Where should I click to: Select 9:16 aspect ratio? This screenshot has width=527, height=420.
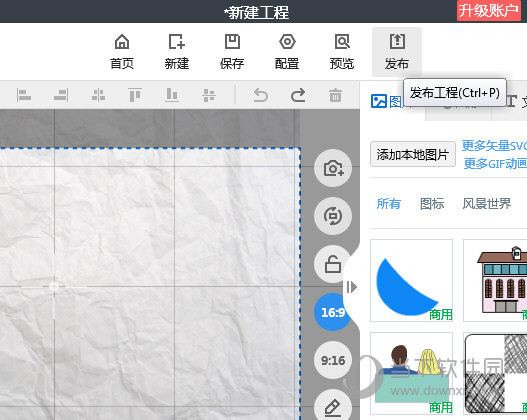333,360
